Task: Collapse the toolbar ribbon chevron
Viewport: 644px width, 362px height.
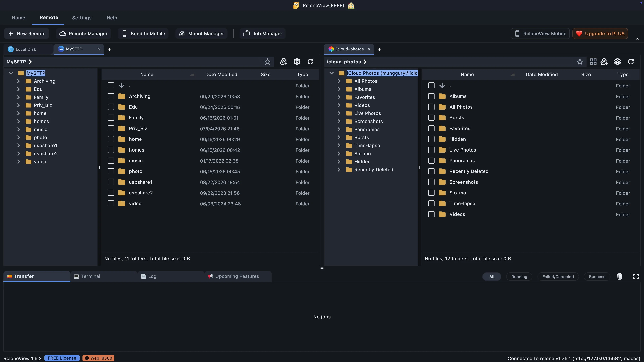Action: pyautogui.click(x=637, y=39)
